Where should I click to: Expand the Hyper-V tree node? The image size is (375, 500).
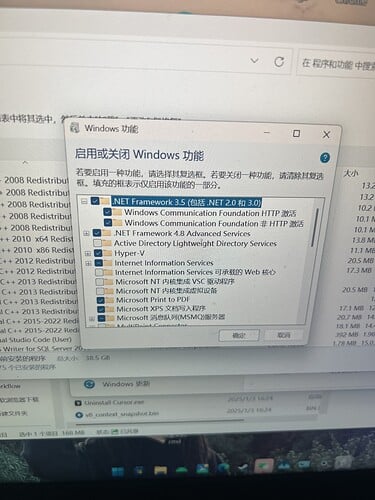pos(88,254)
